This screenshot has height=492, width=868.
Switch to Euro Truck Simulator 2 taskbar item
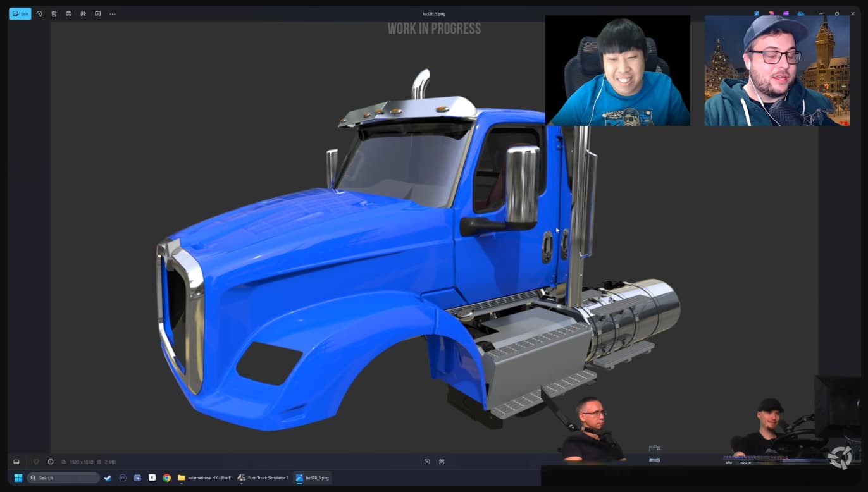[263, 477]
